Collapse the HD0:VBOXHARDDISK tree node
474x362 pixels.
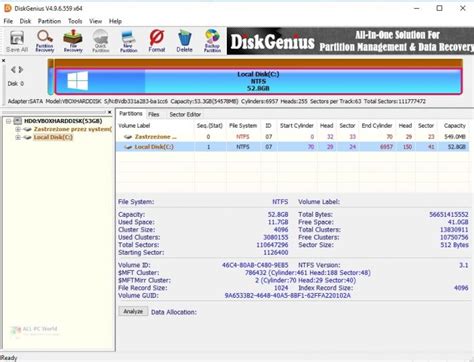tap(9, 121)
